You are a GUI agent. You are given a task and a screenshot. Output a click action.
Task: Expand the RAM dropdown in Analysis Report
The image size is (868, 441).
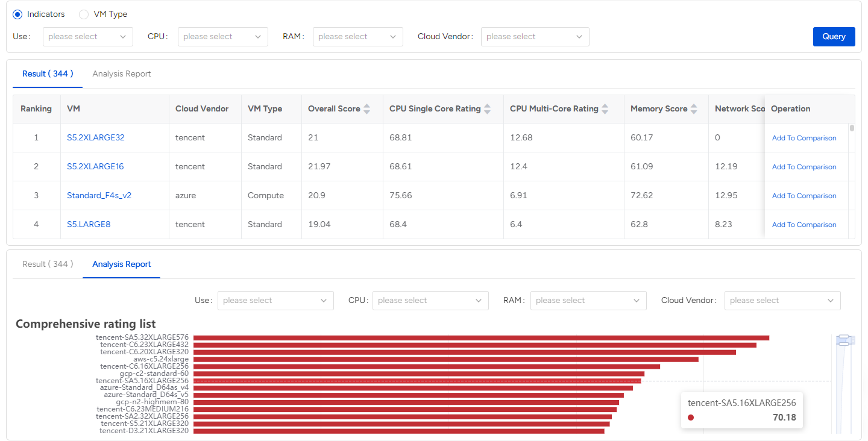click(x=588, y=301)
